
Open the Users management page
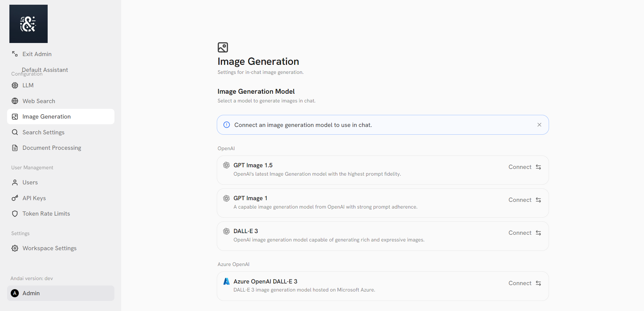pos(61,182)
